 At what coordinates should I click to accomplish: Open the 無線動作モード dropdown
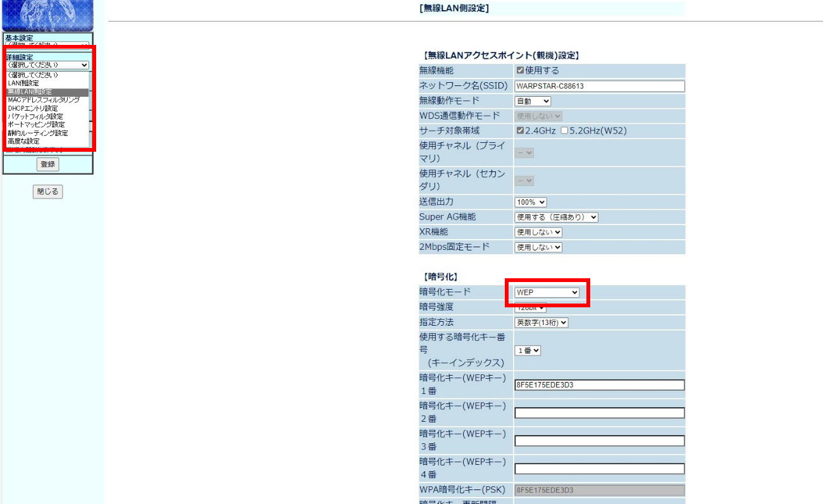[533, 101]
